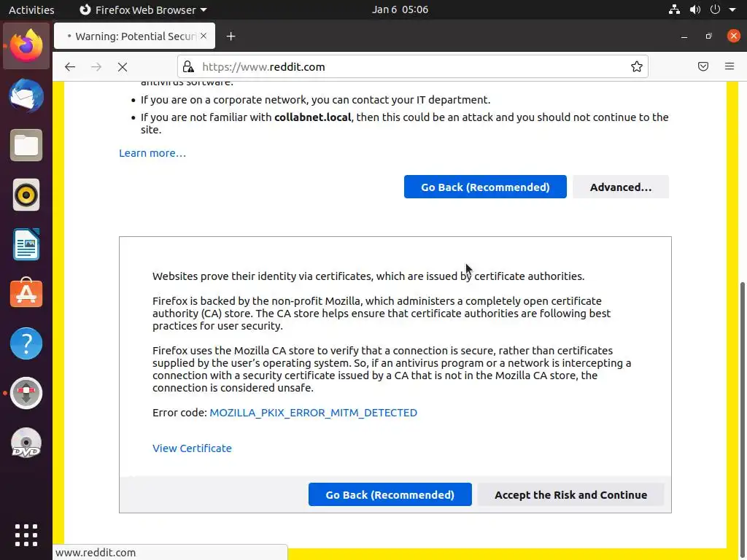747x560 pixels.
Task: Open network status tray icon
Action: 674,9
